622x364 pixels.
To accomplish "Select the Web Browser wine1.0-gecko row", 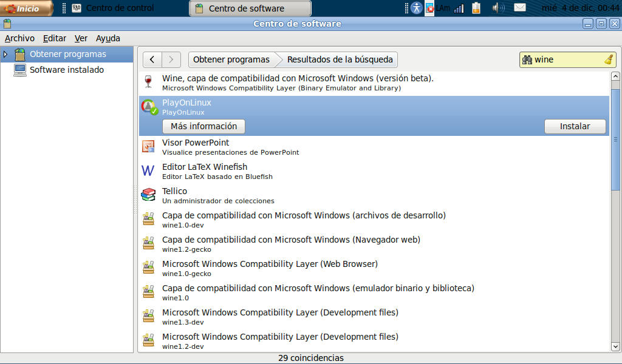I will [374, 269].
